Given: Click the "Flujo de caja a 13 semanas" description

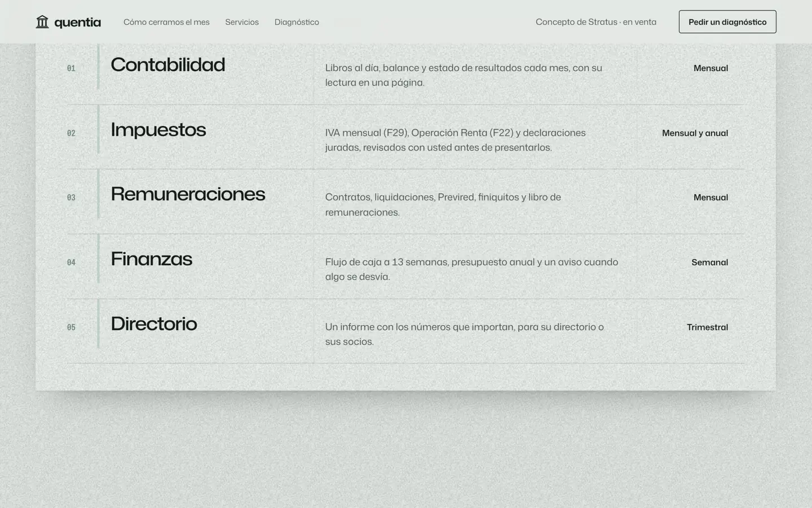Looking at the screenshot, I should [x=471, y=269].
